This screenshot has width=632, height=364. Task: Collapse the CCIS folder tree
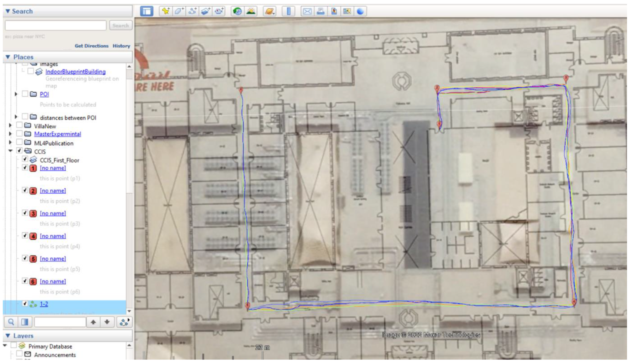click(x=10, y=151)
